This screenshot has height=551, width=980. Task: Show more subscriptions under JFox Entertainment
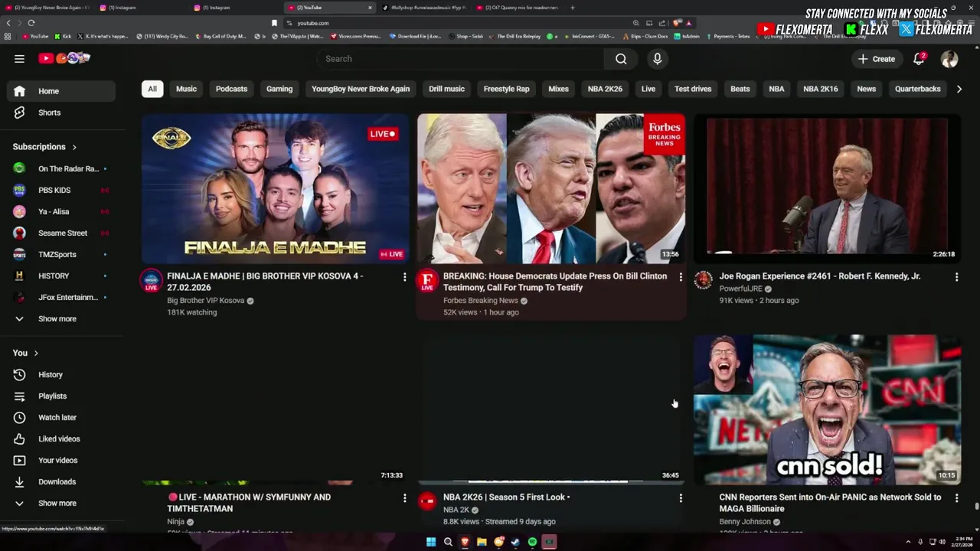61,319
